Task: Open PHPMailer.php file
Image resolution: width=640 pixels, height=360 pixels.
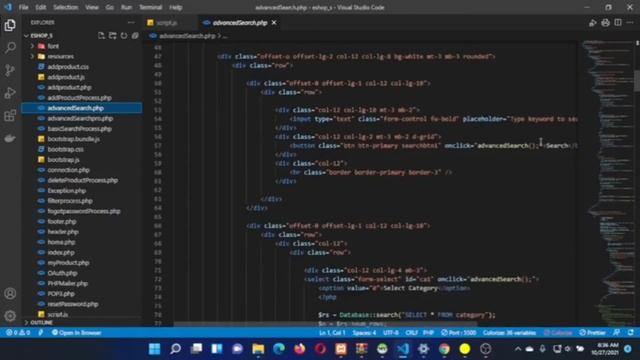Action: tap(68, 283)
